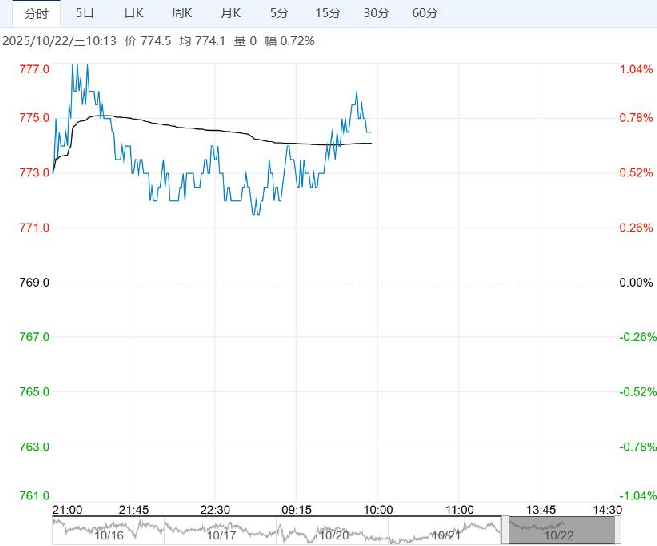Viewport: 657px width, 546px height.
Task: Open the 月K monthly chart tab
Action: point(230,13)
